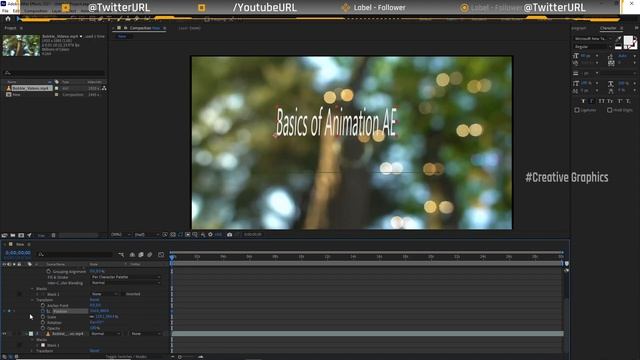Click the All Caps style button
This screenshot has width=640, height=360.
click(601, 101)
